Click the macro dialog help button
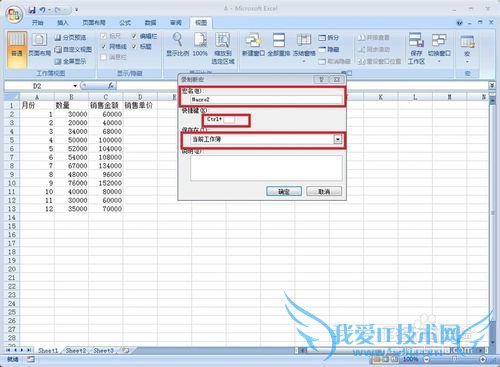 (321, 79)
